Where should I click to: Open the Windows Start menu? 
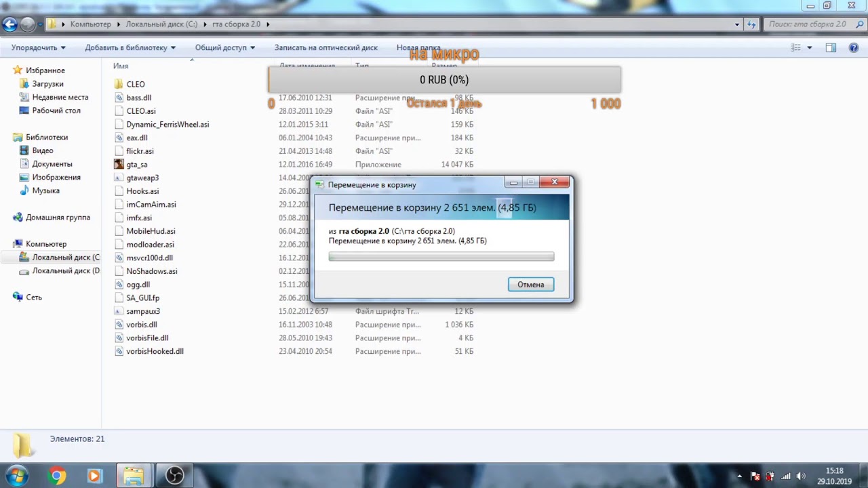coord(18,476)
